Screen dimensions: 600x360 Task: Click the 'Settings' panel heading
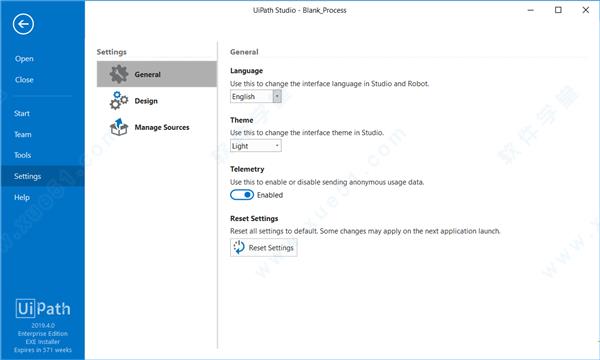pyautogui.click(x=111, y=52)
